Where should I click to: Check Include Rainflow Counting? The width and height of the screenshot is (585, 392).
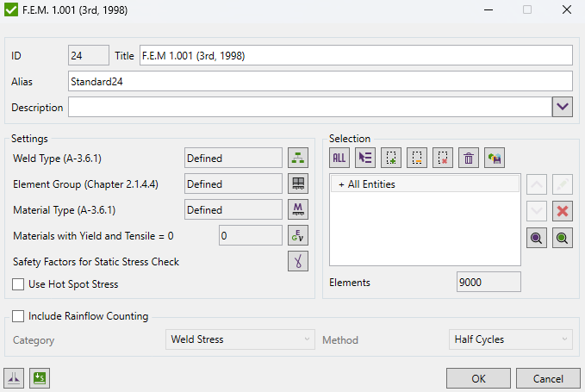coord(19,316)
